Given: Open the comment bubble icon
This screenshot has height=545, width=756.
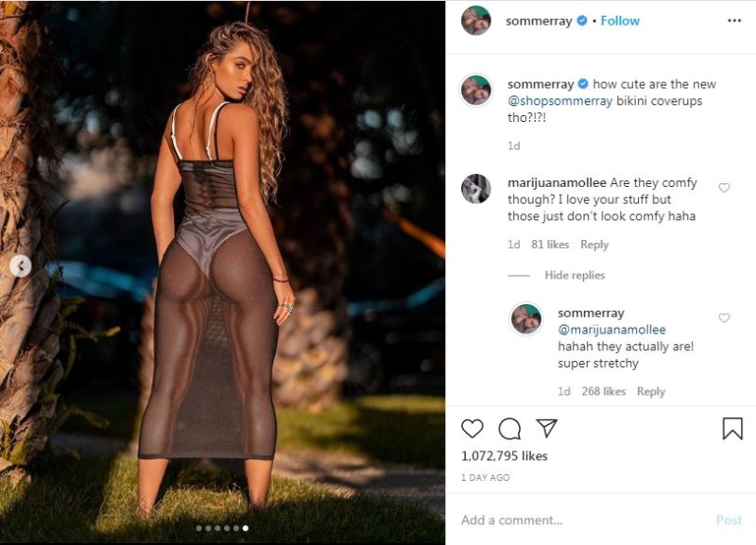Looking at the screenshot, I should (509, 429).
